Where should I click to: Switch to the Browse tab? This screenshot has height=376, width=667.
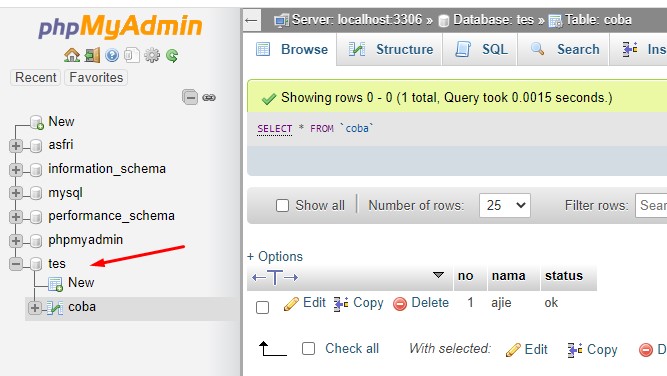(291, 49)
